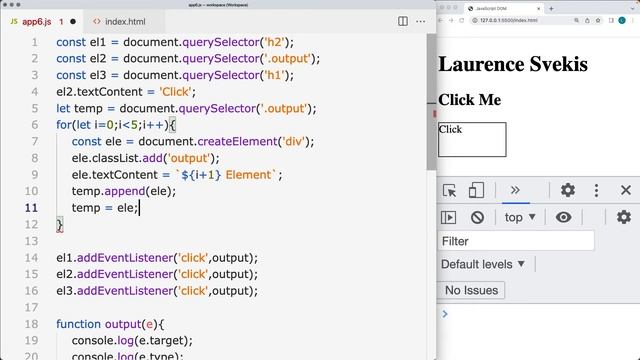Click the bordered Click output box
This screenshot has width=640, height=360.
click(472, 139)
